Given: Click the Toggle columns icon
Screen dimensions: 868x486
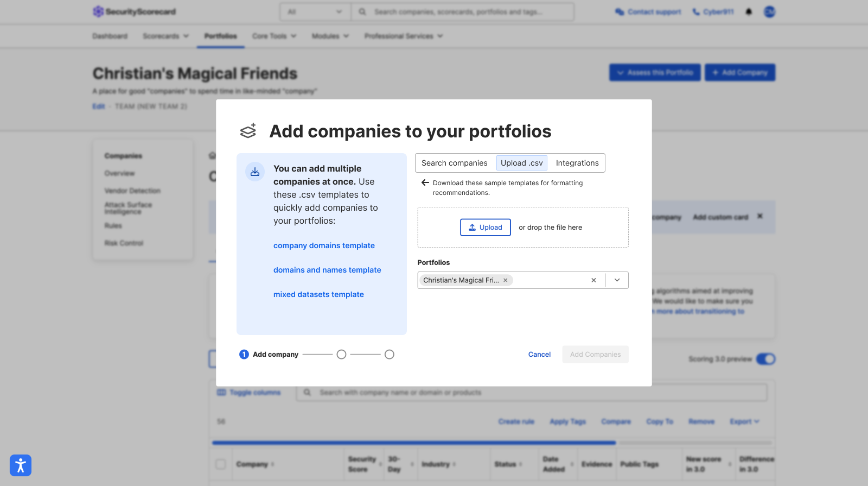Looking at the screenshot, I should [221, 392].
